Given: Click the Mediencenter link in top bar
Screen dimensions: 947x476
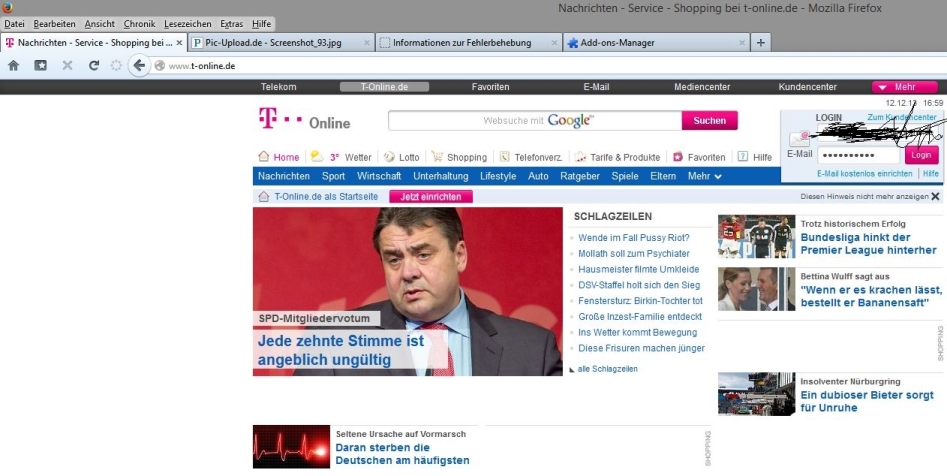Looking at the screenshot, I should [702, 87].
